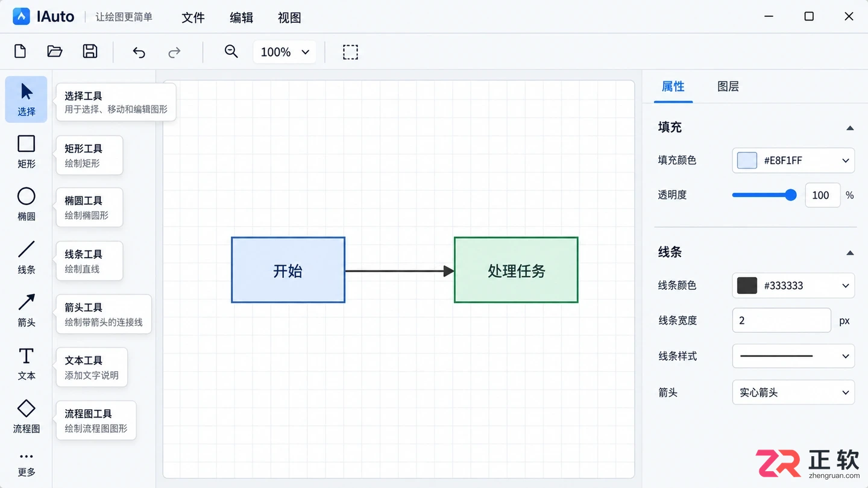Switch to the 图层 tab
Image resolution: width=868 pixels, height=488 pixels.
(x=728, y=87)
